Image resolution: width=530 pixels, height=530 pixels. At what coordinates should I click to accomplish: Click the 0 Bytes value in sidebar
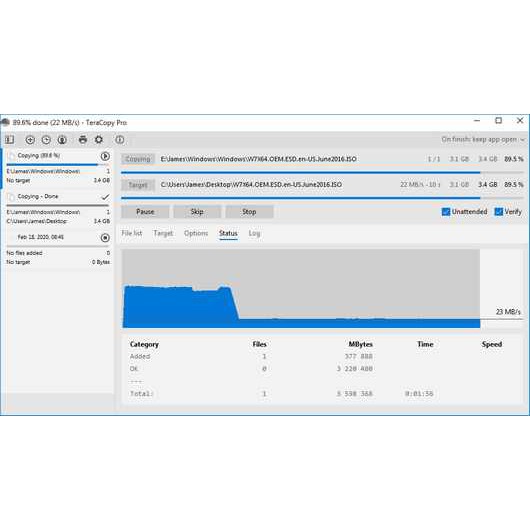(101, 262)
